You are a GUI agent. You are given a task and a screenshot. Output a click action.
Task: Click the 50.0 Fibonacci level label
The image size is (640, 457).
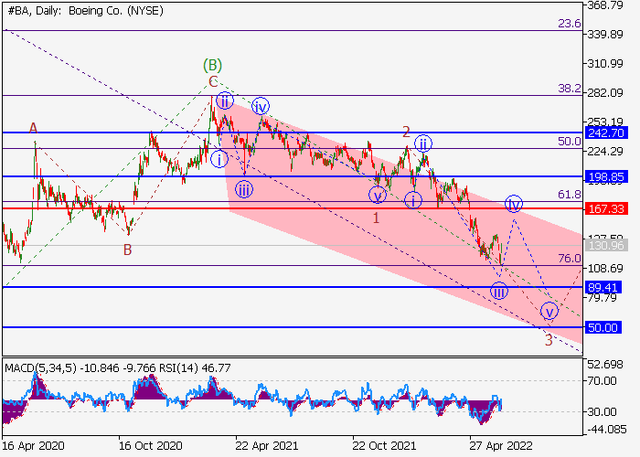click(x=569, y=142)
